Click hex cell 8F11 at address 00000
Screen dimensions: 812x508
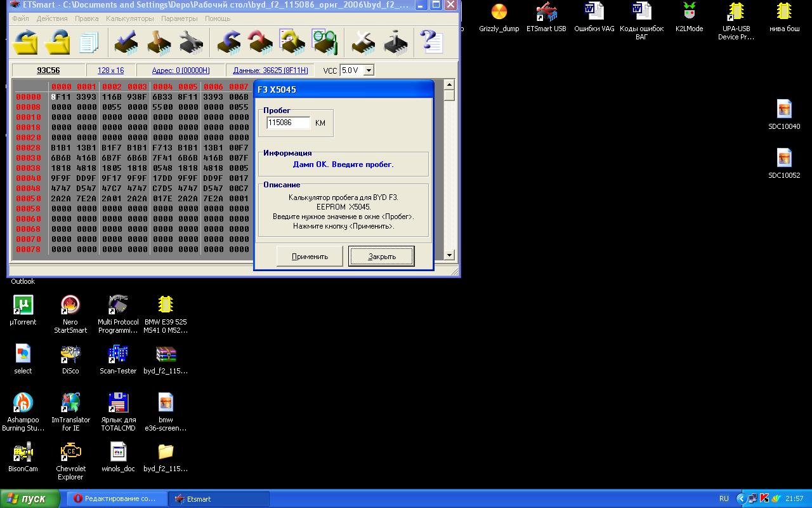61,97
